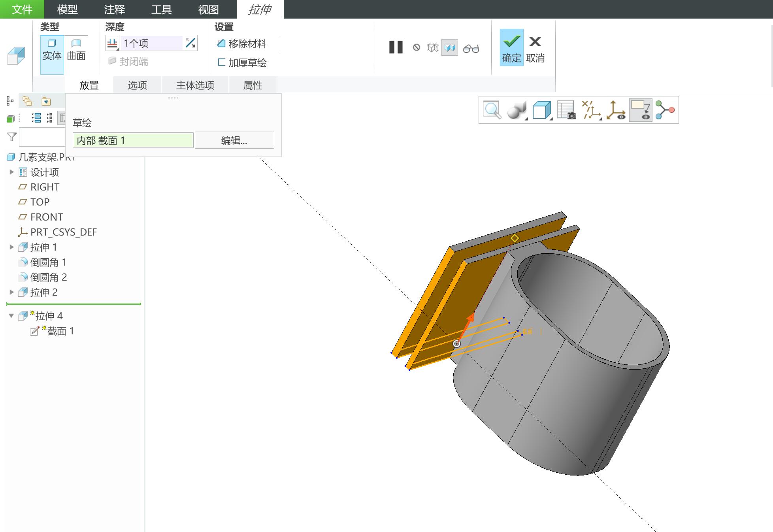Open saved orientations cube icon
773x532 pixels.
[542, 110]
